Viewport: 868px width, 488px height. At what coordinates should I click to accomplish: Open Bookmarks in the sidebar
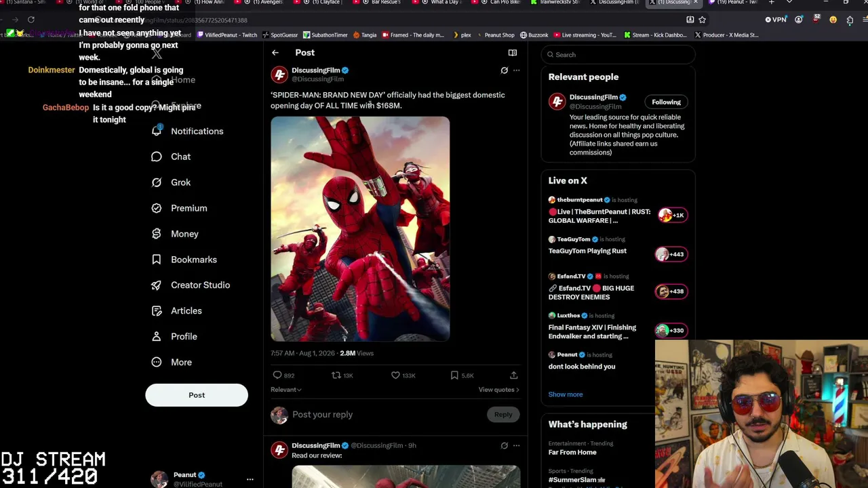coord(185,260)
